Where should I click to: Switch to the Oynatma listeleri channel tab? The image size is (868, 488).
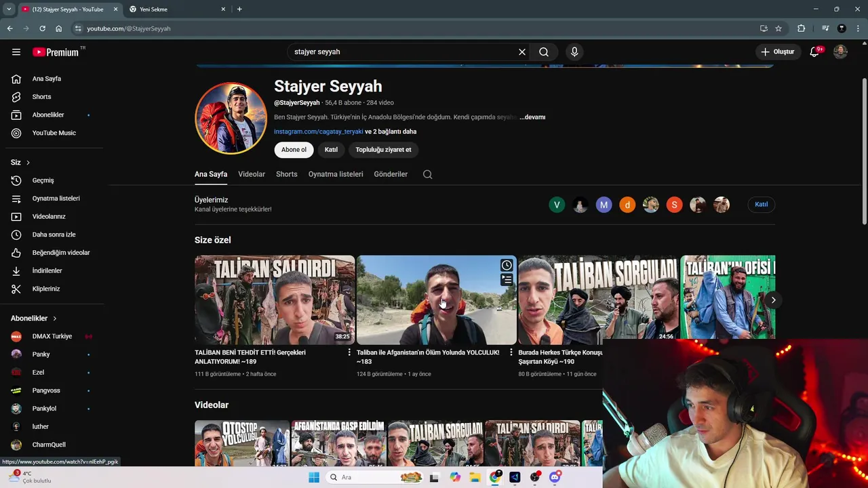tap(336, 174)
